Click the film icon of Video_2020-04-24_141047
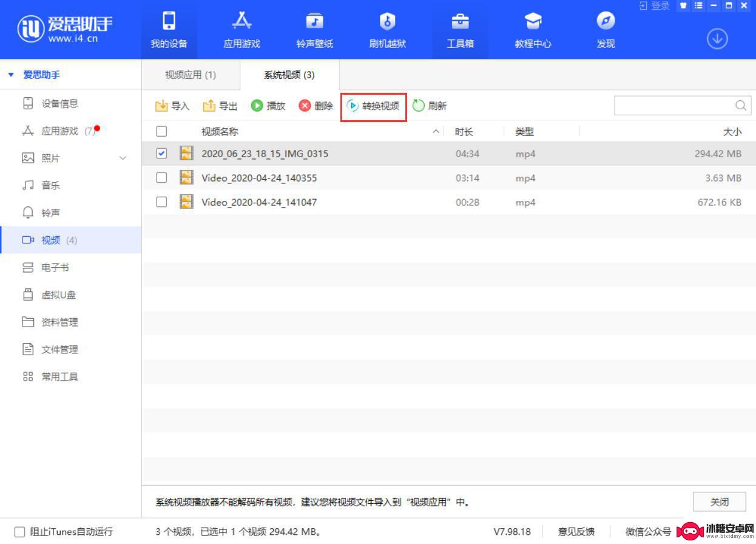The width and height of the screenshot is (756, 544). pos(187,202)
